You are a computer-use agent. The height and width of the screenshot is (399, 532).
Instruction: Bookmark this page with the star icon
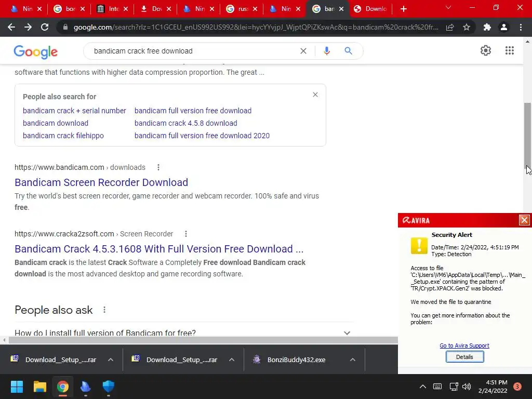(x=467, y=27)
